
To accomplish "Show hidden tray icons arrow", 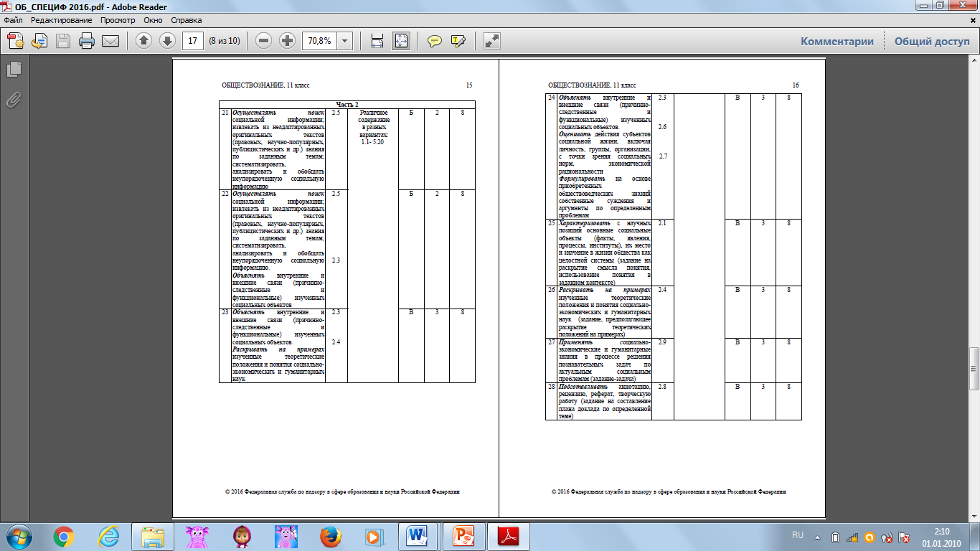I will (x=819, y=536).
